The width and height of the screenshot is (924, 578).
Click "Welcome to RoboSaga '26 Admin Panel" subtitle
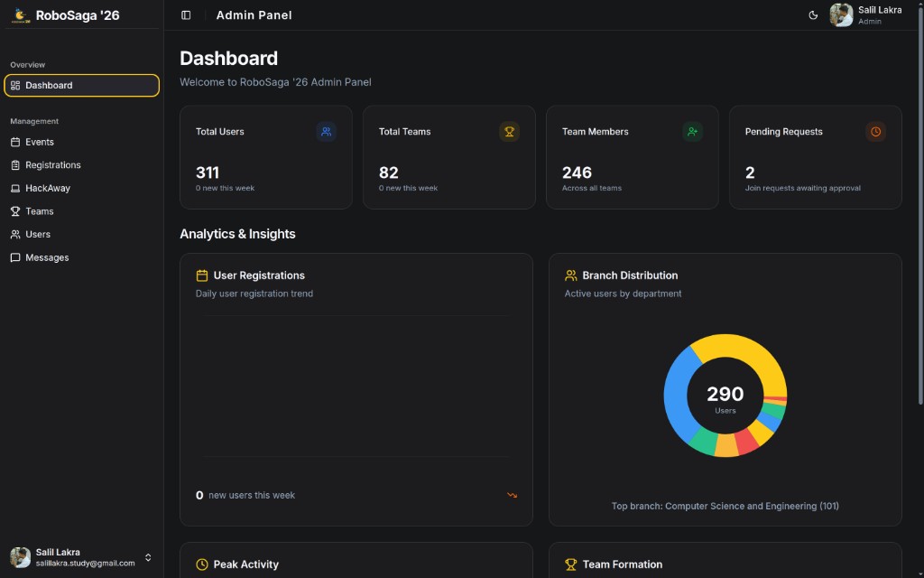[275, 82]
